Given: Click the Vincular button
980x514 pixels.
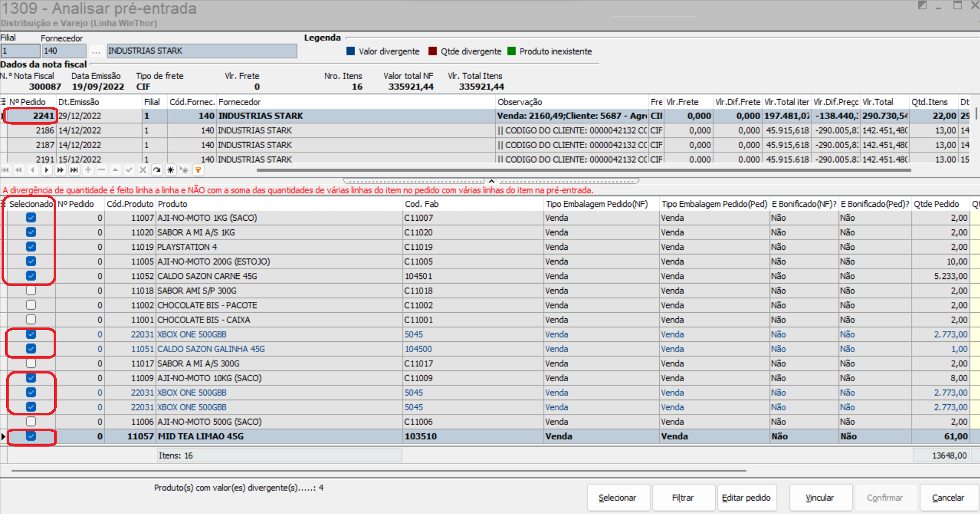Looking at the screenshot, I should pos(820,498).
